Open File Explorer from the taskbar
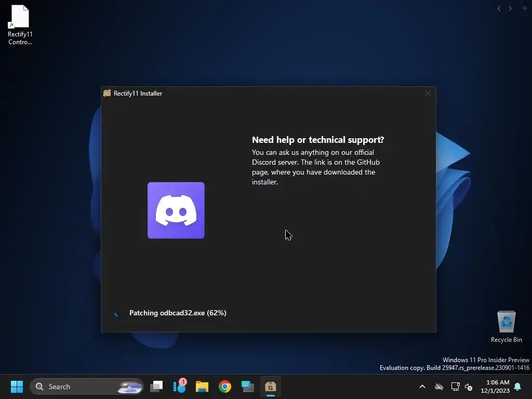Image resolution: width=532 pixels, height=399 pixels. (x=202, y=387)
